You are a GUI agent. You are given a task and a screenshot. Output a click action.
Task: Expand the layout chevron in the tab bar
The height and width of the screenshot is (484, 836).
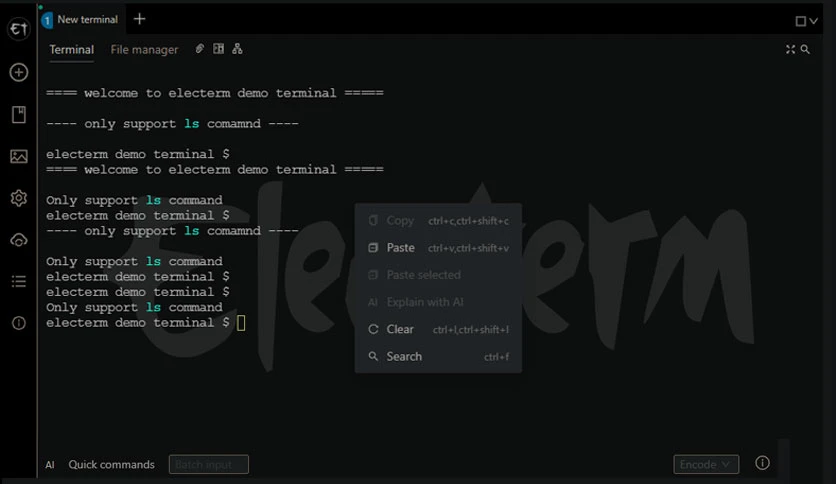pyautogui.click(x=813, y=21)
